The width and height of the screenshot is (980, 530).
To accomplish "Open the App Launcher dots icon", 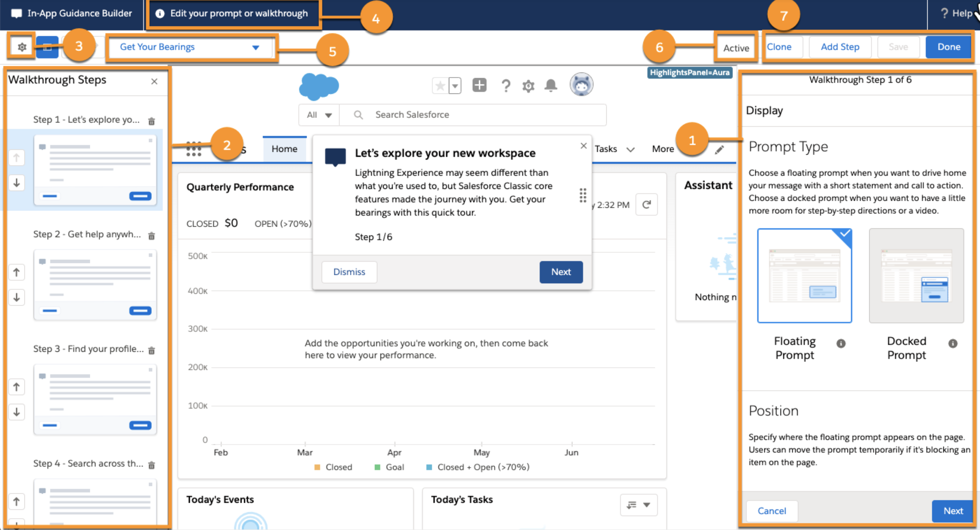I will pyautogui.click(x=194, y=149).
